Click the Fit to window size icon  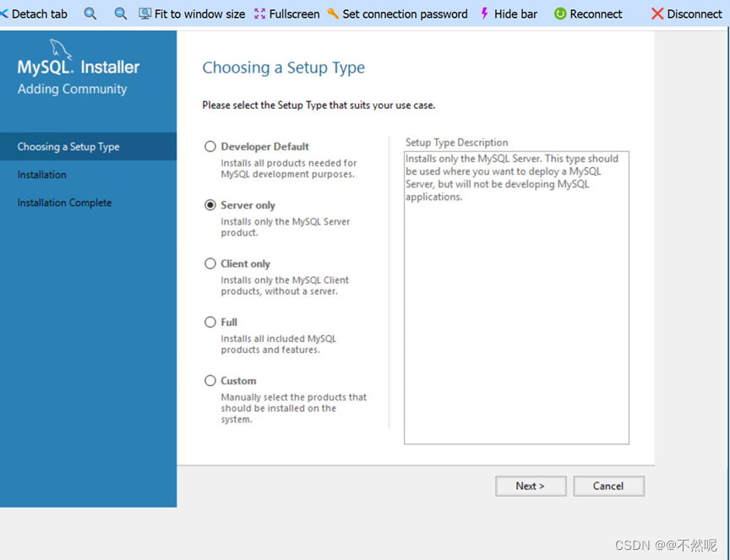click(x=144, y=14)
